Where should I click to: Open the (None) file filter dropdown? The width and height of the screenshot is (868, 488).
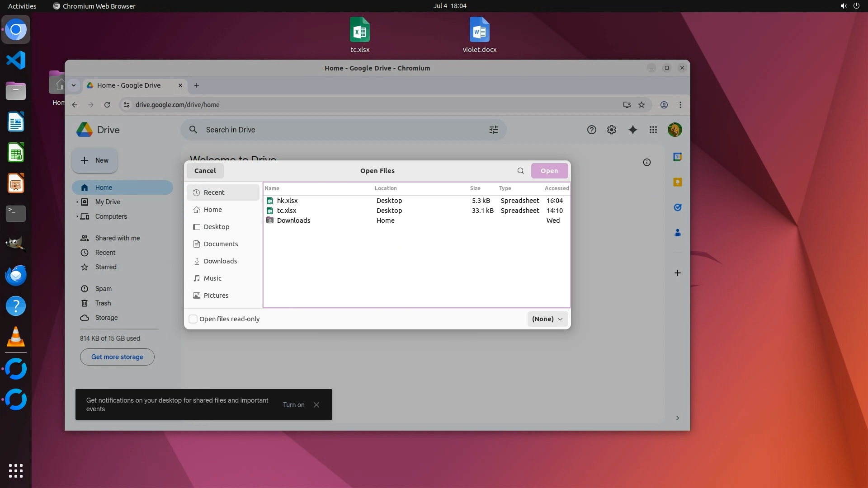(547, 319)
